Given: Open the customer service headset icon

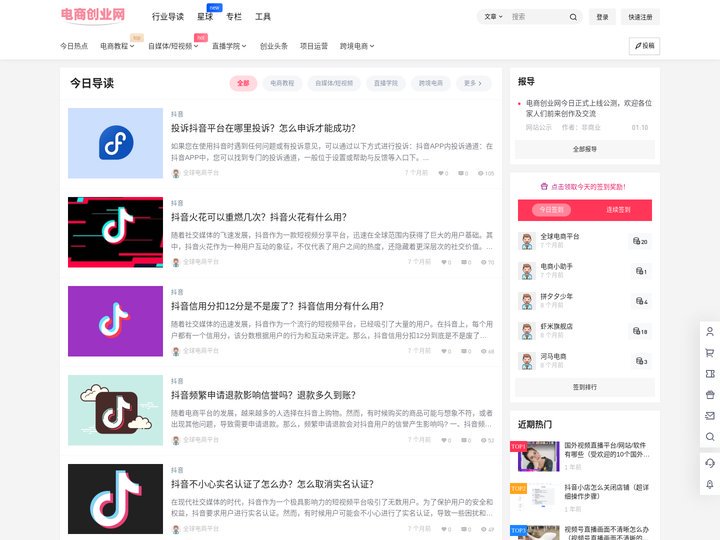Looking at the screenshot, I should 709,463.
